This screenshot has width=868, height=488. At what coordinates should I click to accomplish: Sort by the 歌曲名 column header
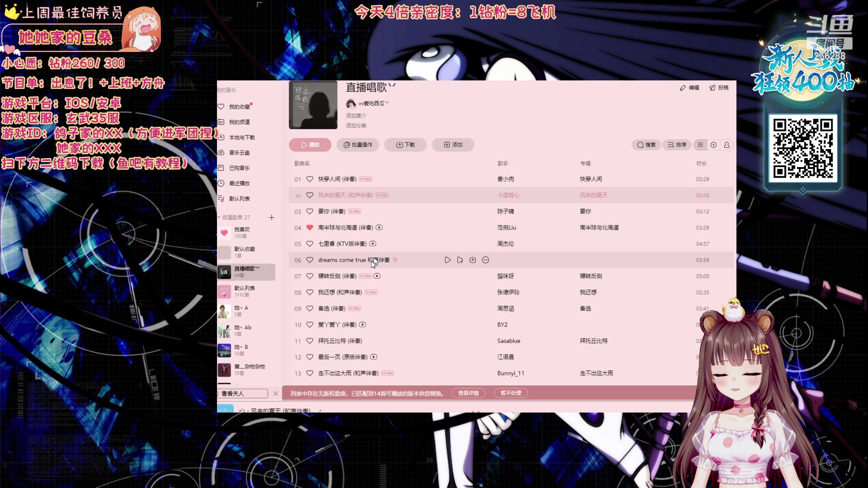pos(302,164)
